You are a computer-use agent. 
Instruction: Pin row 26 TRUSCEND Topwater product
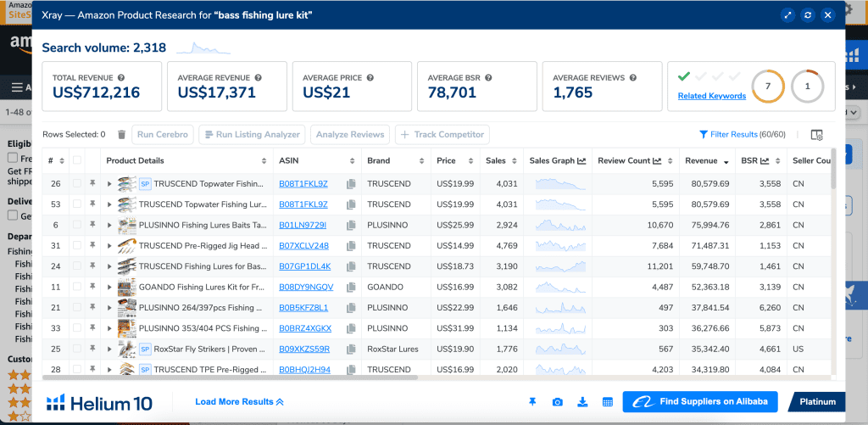coord(92,183)
